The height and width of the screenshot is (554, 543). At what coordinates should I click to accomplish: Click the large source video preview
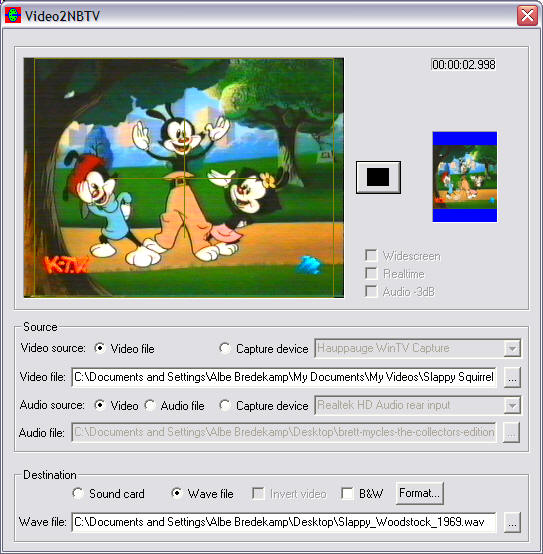click(x=184, y=178)
